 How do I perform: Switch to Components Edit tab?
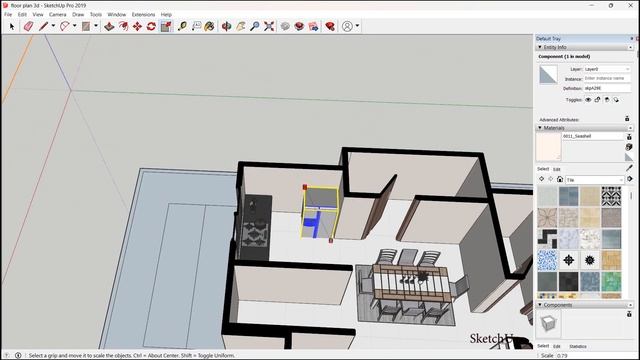point(557,346)
